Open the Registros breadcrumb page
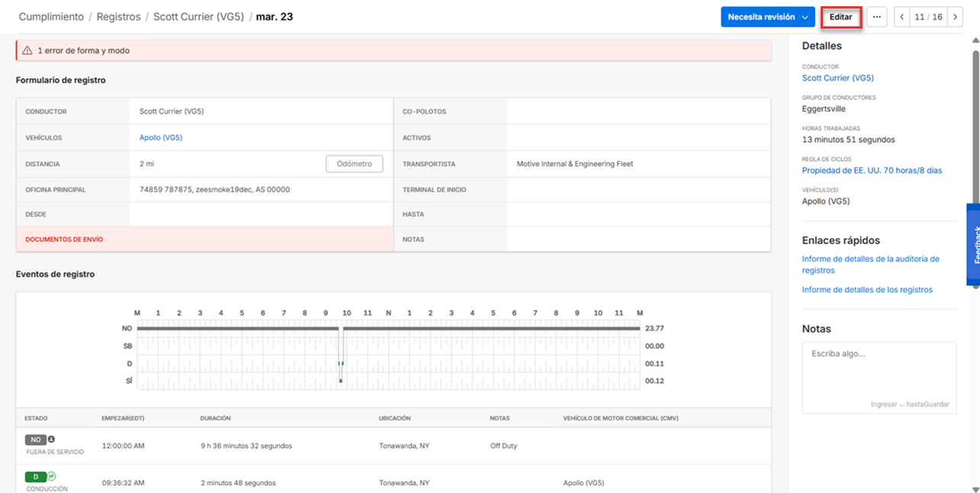Viewport: 980px width, 493px height. [x=118, y=16]
